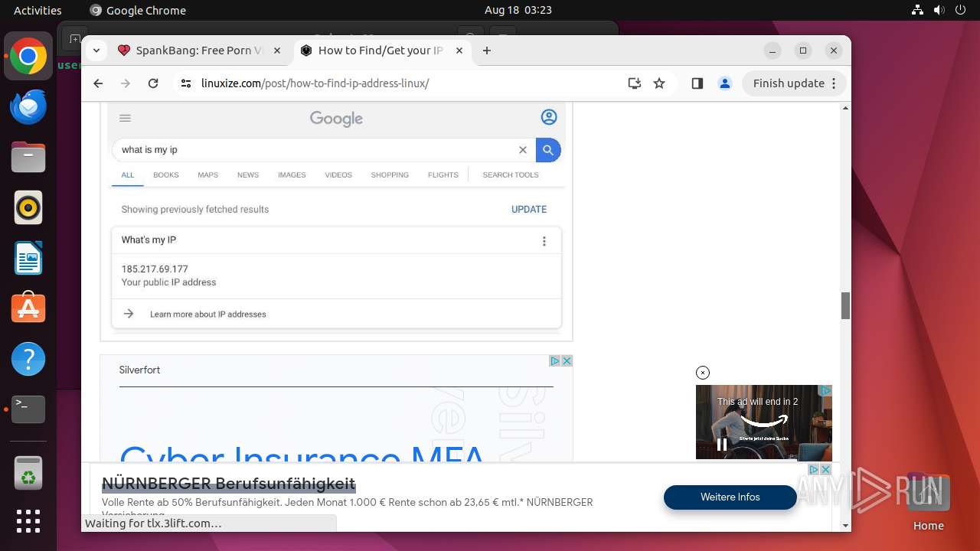
Task: Close the How to Find/Get your IP tab
Action: point(459,51)
